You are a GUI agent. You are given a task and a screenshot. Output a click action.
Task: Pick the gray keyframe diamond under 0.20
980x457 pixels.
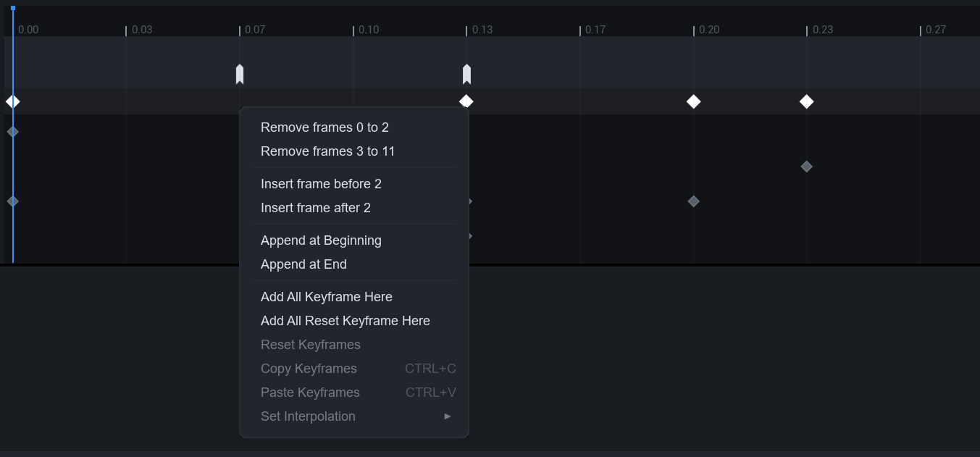693,201
